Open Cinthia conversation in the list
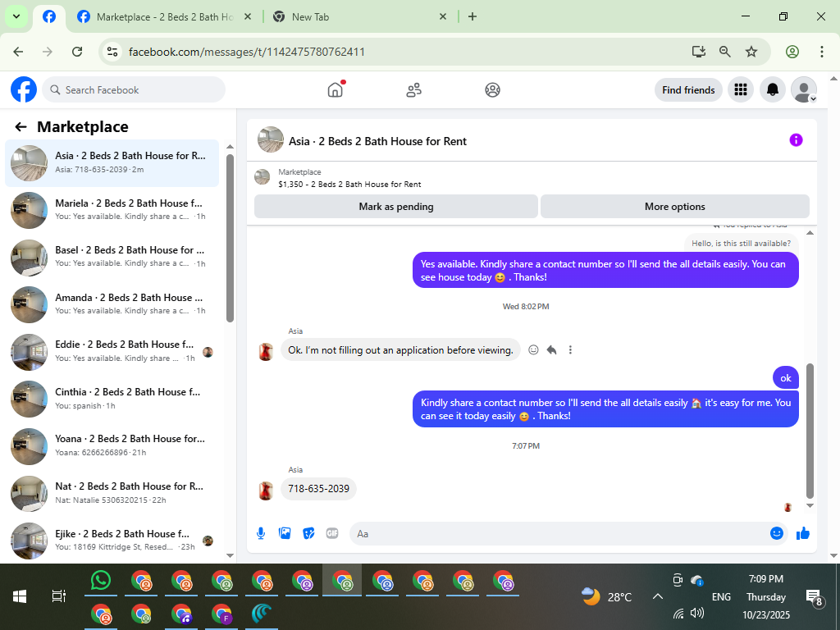 click(112, 399)
